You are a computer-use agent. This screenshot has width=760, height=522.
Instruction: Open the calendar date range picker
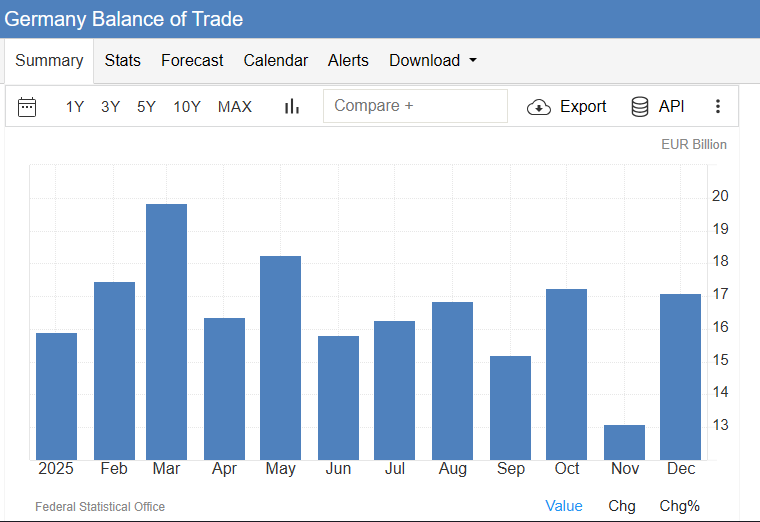click(x=27, y=107)
